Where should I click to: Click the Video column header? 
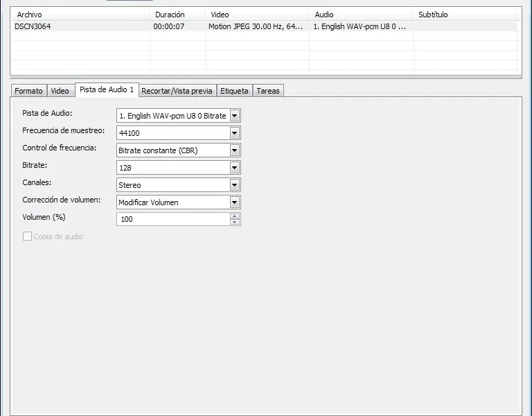point(257,15)
